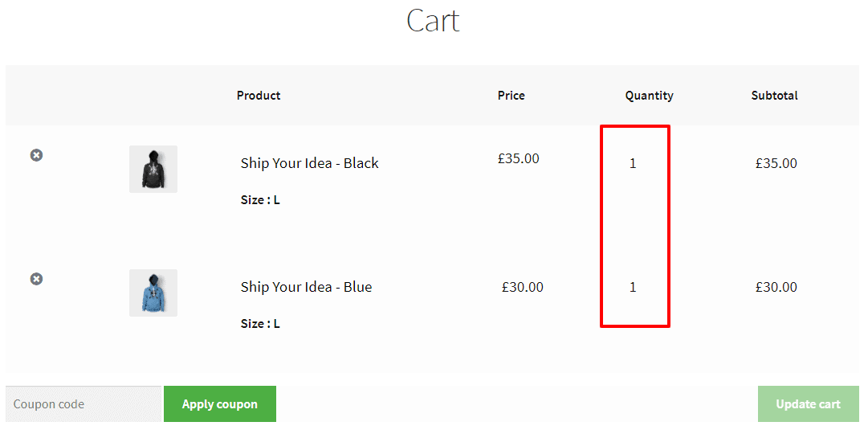868x430 pixels.
Task: Click the Cart page heading
Action: pyautogui.click(x=433, y=20)
